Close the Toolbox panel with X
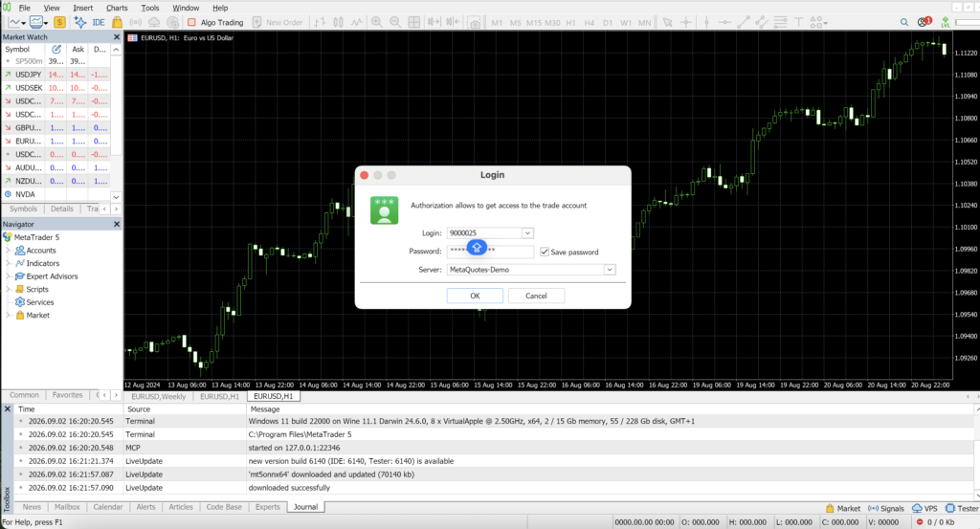The width and height of the screenshot is (980, 529). tap(8, 409)
